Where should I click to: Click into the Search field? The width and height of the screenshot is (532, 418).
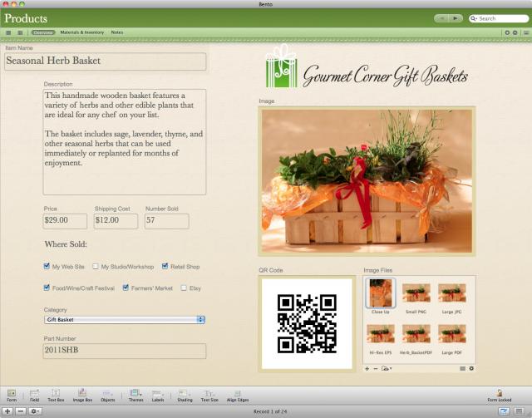click(x=499, y=18)
